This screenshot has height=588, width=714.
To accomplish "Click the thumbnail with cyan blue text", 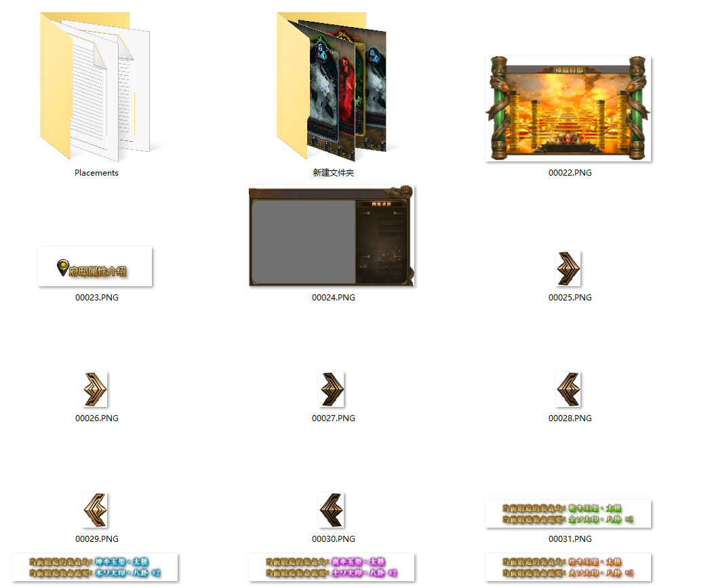I will pos(95,568).
